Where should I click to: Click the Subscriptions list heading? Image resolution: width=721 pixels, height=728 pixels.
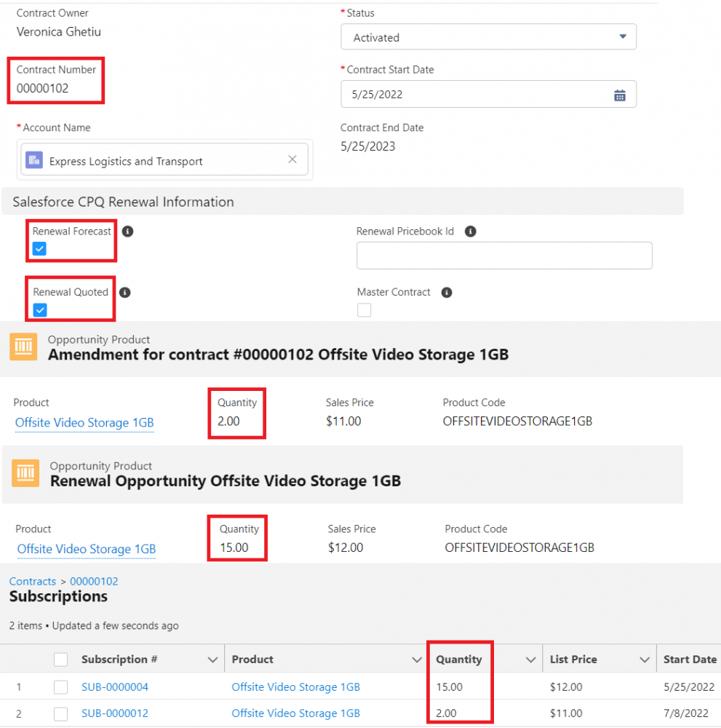pyautogui.click(x=58, y=597)
